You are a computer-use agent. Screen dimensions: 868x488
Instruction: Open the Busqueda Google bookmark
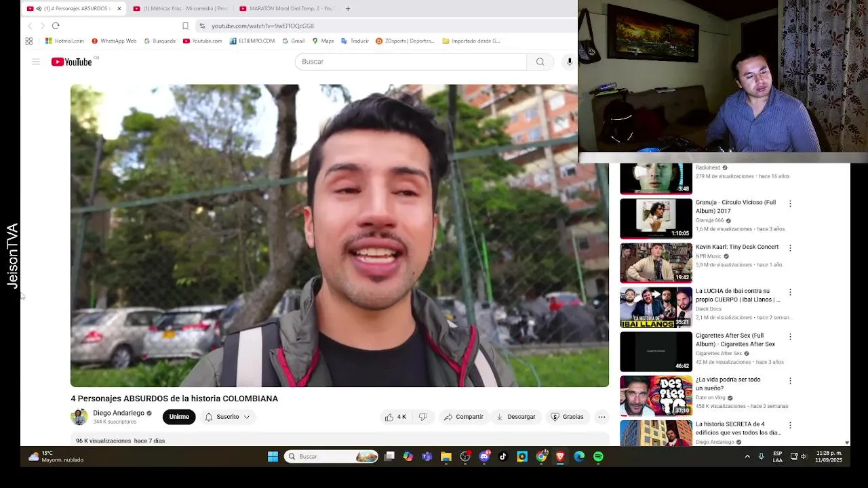coord(160,41)
